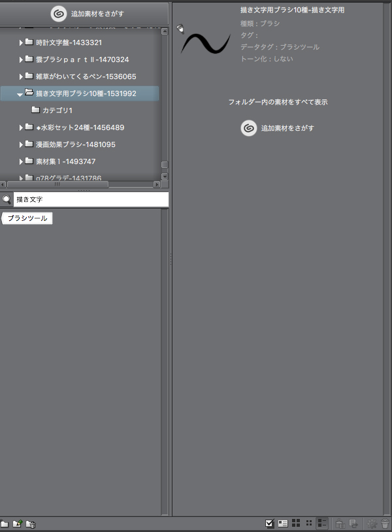Click the magnifier search icon

click(7, 199)
